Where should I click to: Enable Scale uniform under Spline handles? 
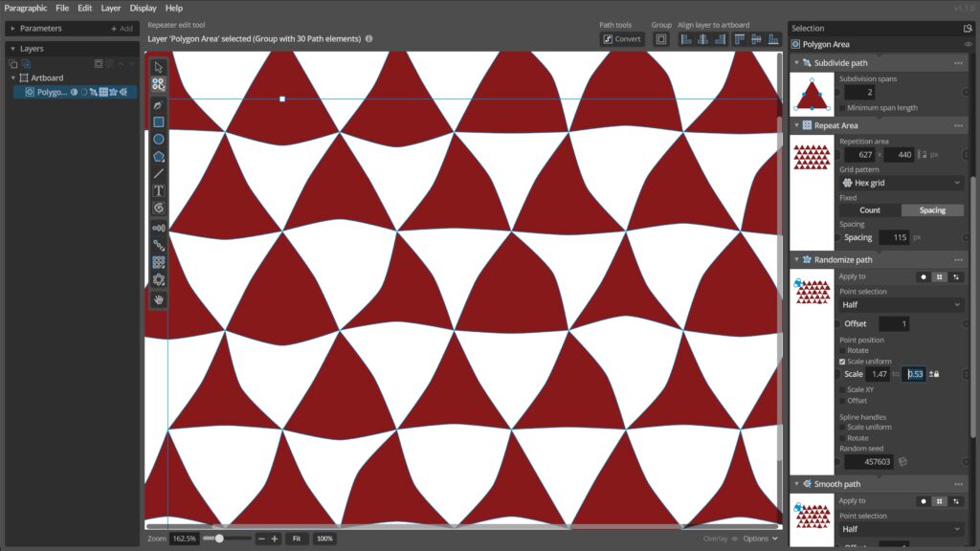pos(842,428)
